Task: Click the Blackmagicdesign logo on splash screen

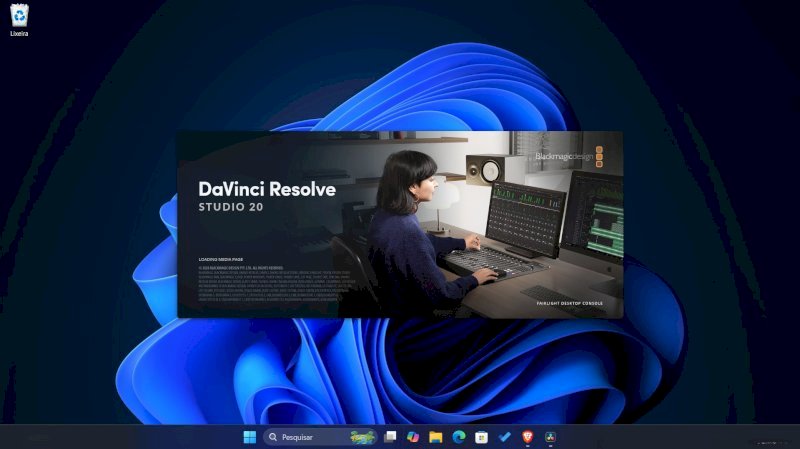Action: [569, 157]
